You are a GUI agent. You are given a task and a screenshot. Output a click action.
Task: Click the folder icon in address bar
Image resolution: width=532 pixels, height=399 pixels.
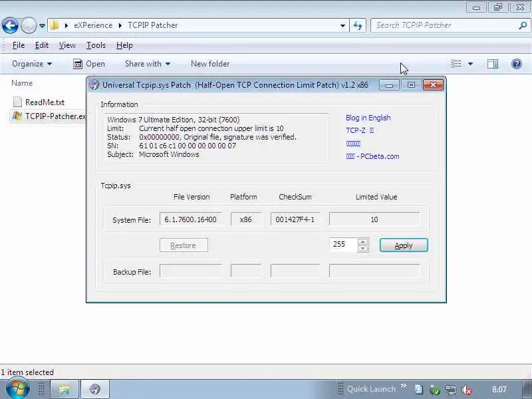(x=55, y=25)
